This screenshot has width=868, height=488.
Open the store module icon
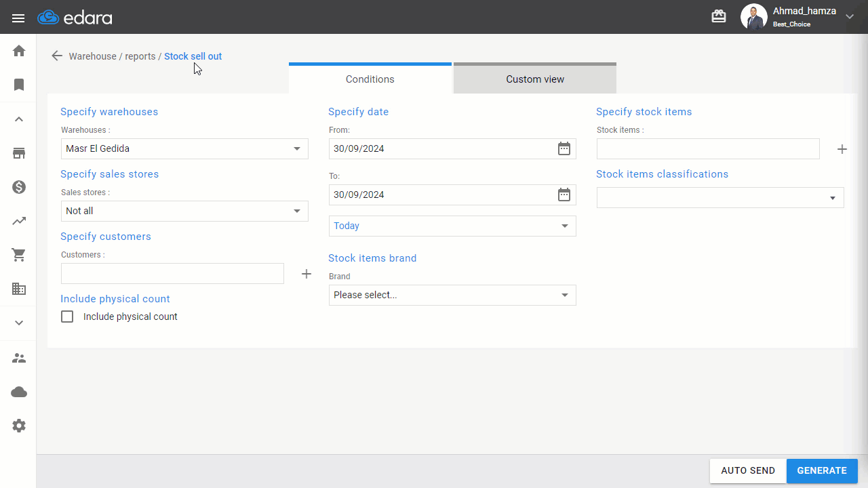click(19, 153)
